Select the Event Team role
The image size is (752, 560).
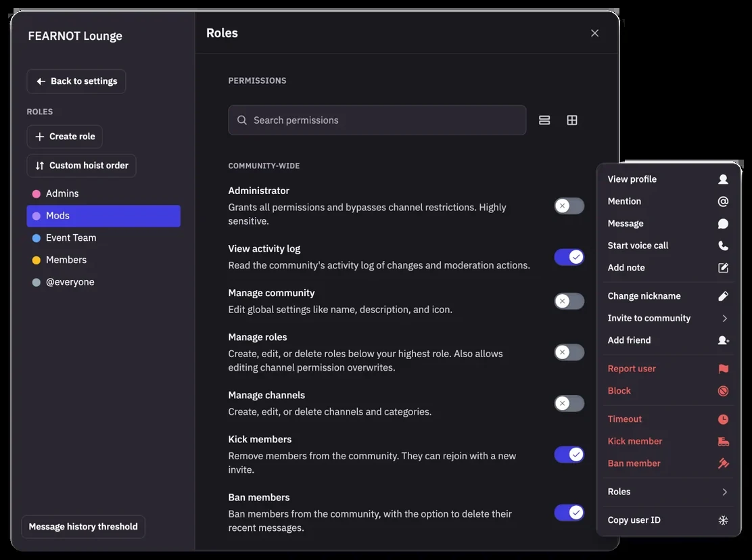pyautogui.click(x=103, y=238)
